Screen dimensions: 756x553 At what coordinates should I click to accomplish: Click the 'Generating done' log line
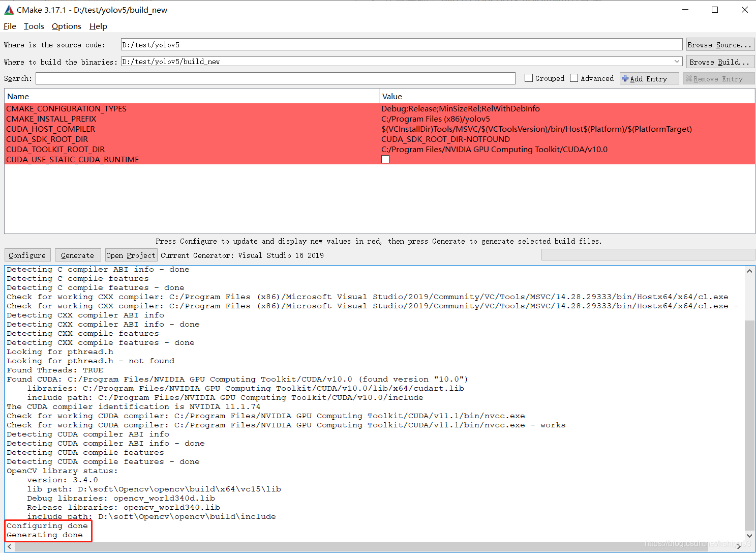click(45, 535)
